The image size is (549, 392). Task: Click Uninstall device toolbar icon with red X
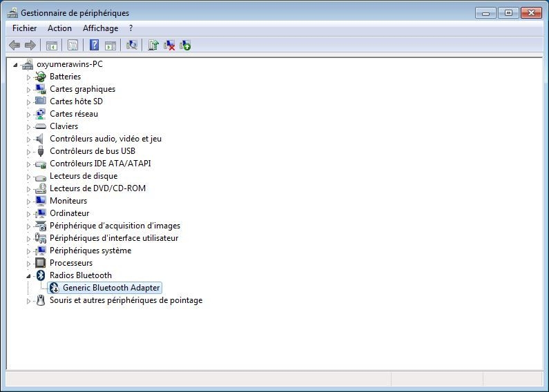[169, 45]
